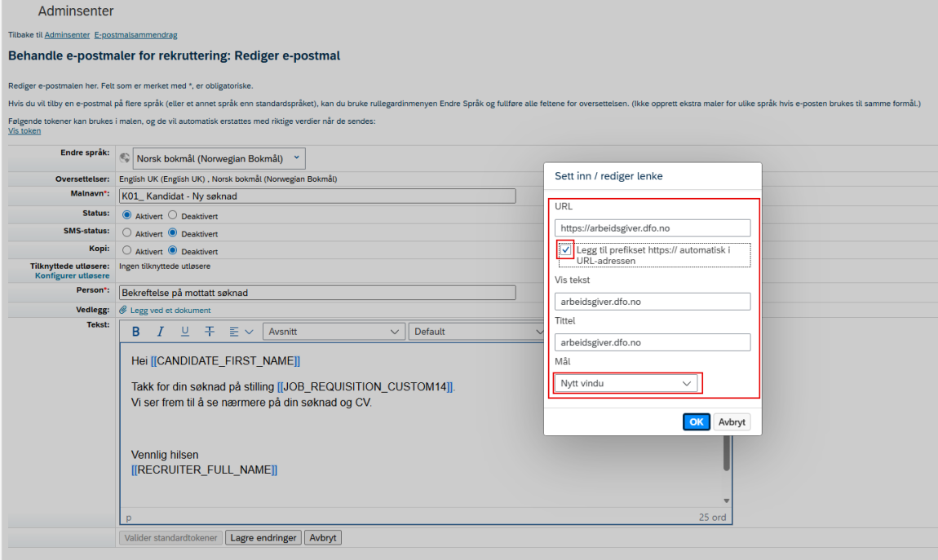Toggle italic formatting in text editor
Image resolution: width=938 pixels, height=560 pixels.
tap(160, 332)
